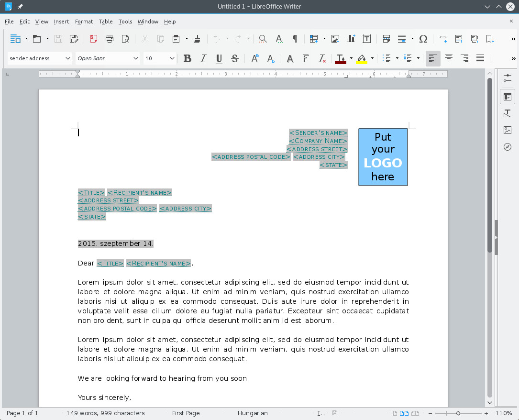Insert a special character with Omega icon
Image resolution: width=519 pixels, height=420 pixels.
[x=423, y=39]
